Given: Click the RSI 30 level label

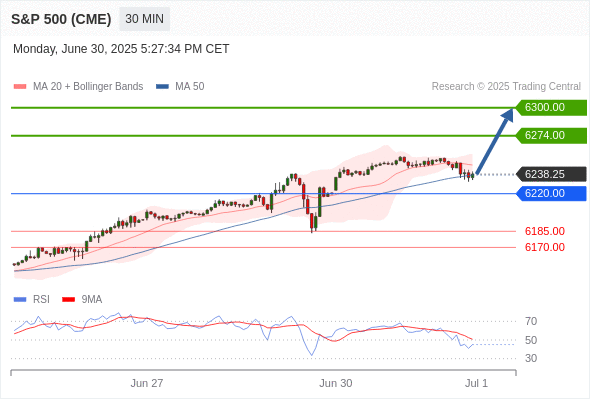Looking at the screenshot, I should 531,359.
